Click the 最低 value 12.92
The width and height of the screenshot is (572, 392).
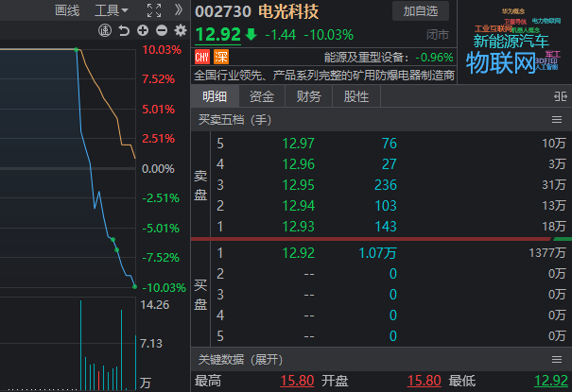(x=551, y=381)
